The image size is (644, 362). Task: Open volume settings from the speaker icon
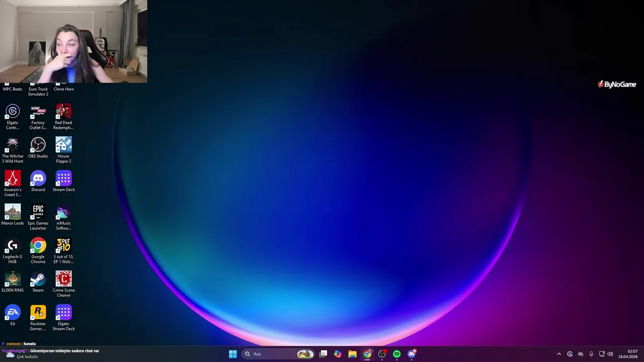(x=610, y=354)
